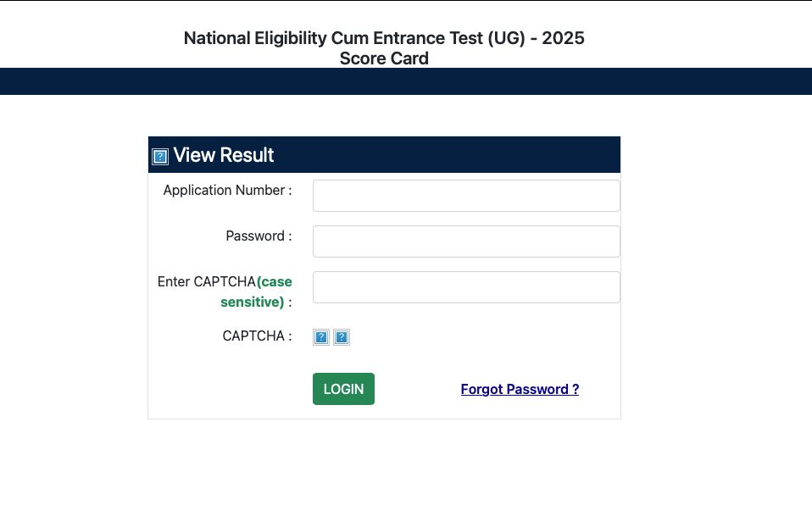Click the Application Number label
Viewport: 812px width, 516px height.
pyautogui.click(x=227, y=191)
